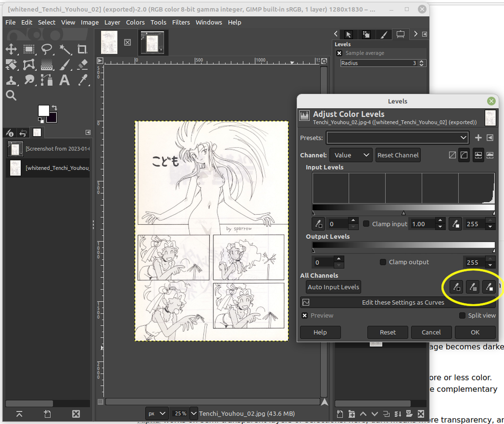Screen dimensions: 504x424
Task: Adjust in perceptual space toggle in Levels
Action: click(464, 155)
